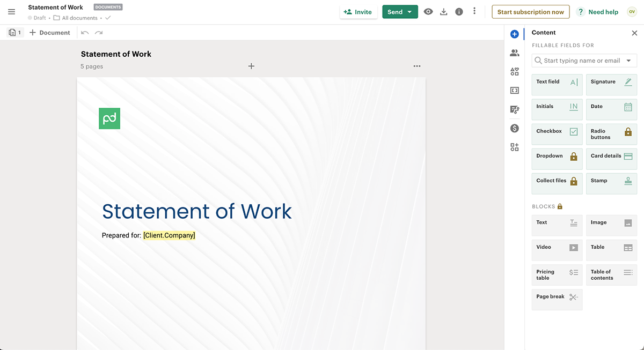Open the variables sidebar icon
The width and height of the screenshot is (644, 350).
(515, 91)
